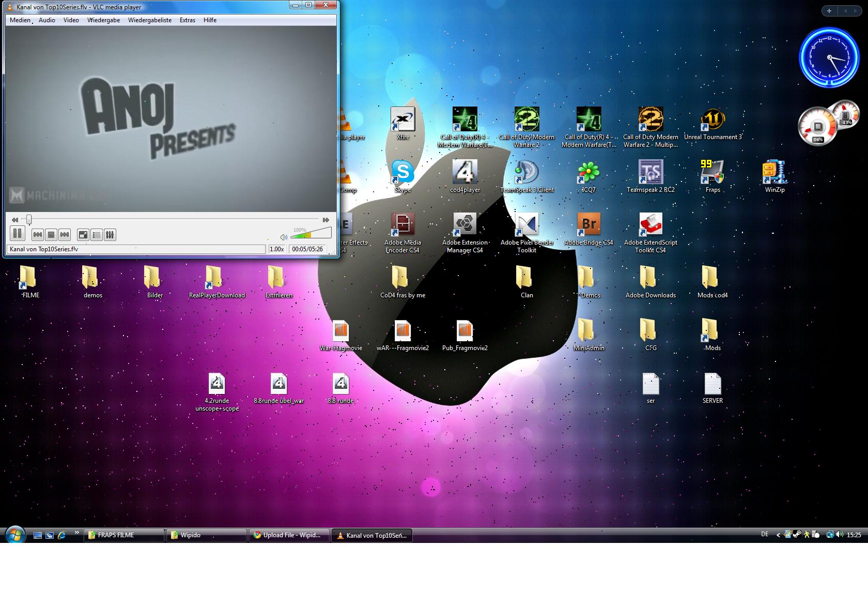
Task: Select the Xfire desktop icon
Action: click(403, 124)
